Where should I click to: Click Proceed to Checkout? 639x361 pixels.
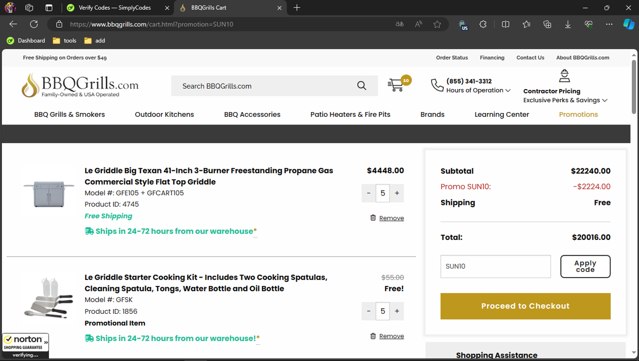point(525,306)
